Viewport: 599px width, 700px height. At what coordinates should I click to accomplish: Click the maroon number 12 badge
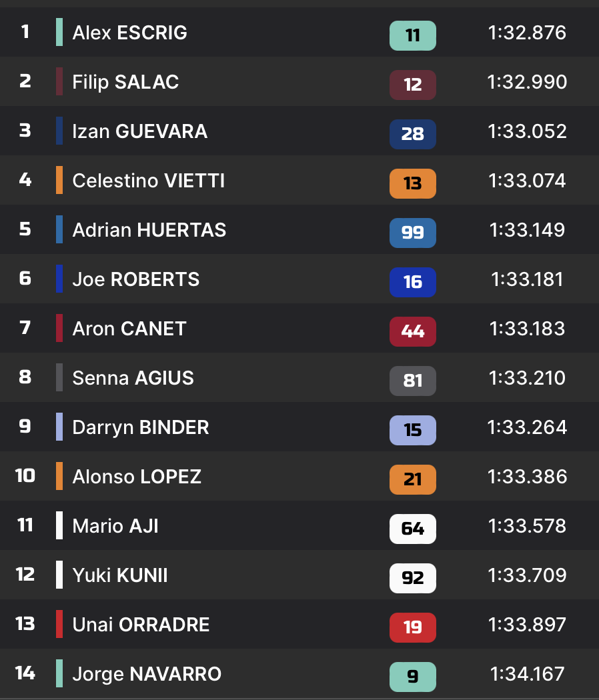click(412, 85)
